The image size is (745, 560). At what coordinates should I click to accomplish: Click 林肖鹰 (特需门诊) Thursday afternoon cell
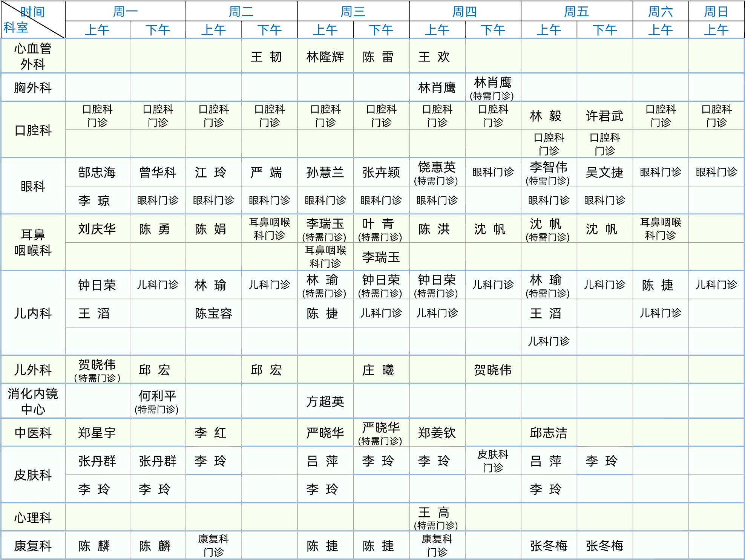point(492,88)
